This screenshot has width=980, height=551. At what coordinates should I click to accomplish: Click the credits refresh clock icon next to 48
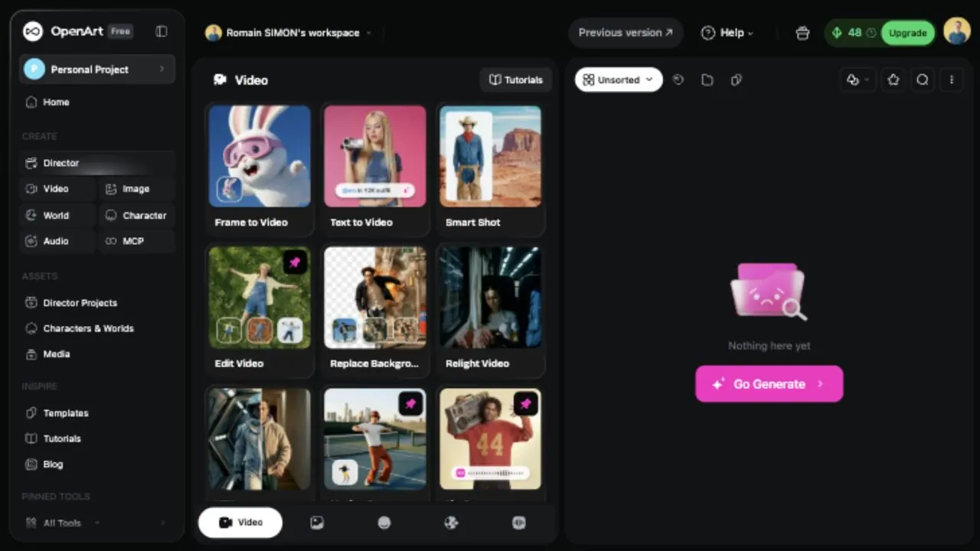coord(871,33)
